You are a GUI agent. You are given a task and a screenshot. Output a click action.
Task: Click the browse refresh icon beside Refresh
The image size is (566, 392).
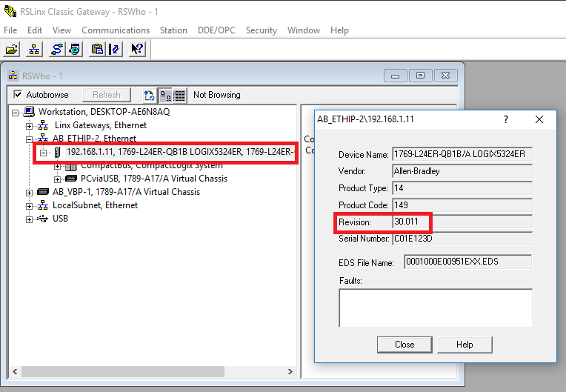tap(149, 96)
